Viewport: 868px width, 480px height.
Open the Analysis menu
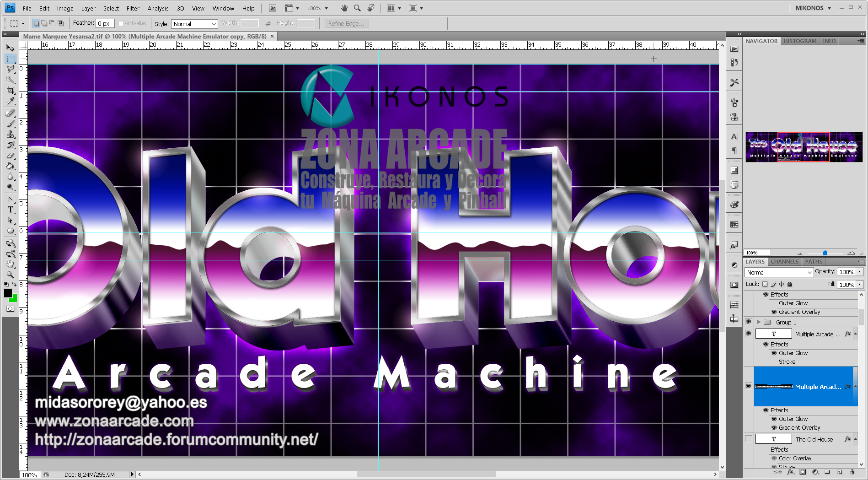click(158, 8)
